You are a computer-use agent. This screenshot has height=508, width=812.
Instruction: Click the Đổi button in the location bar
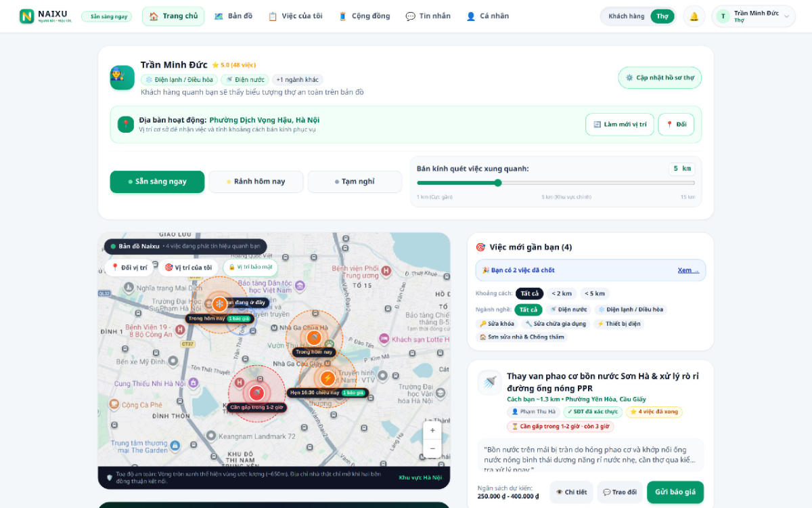click(676, 125)
